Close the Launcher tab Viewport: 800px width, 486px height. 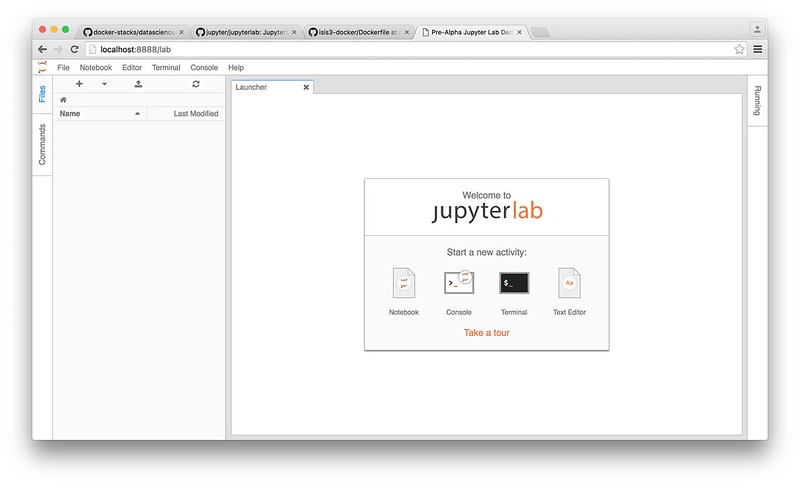click(x=306, y=87)
